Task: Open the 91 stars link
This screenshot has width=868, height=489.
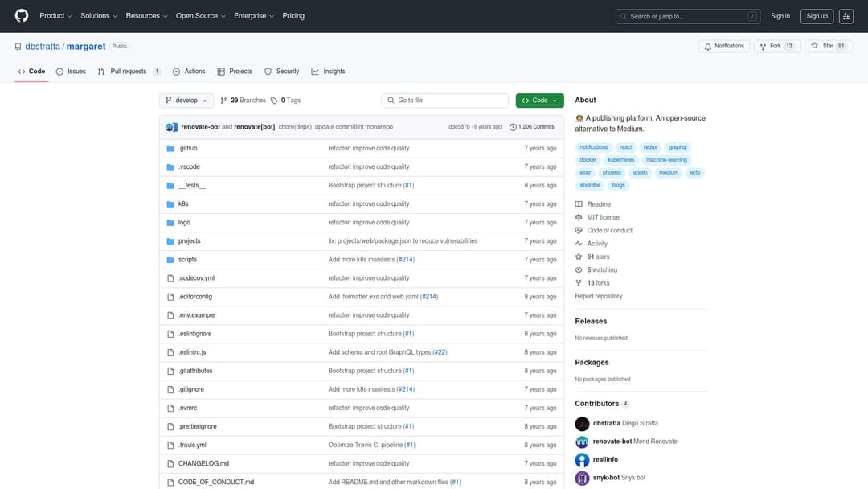Action: coord(599,257)
